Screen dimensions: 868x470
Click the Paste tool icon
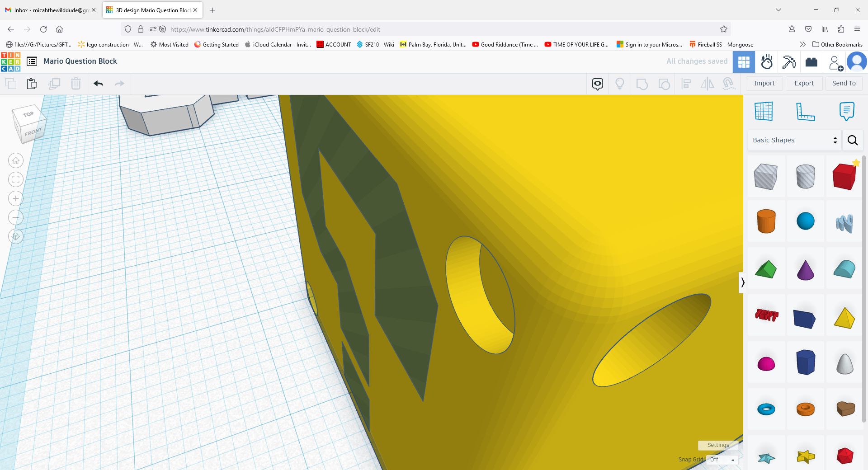pos(32,84)
